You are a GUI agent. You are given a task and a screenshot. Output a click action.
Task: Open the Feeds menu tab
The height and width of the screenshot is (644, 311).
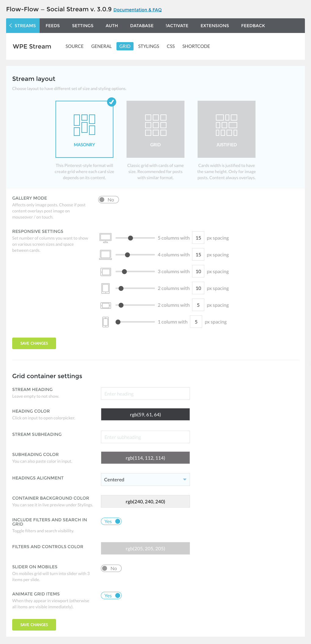click(53, 26)
